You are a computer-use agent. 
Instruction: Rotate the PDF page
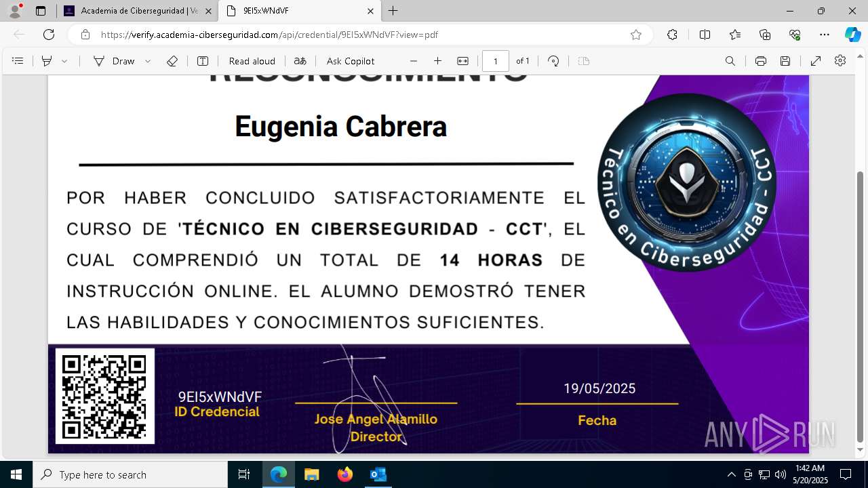point(553,61)
